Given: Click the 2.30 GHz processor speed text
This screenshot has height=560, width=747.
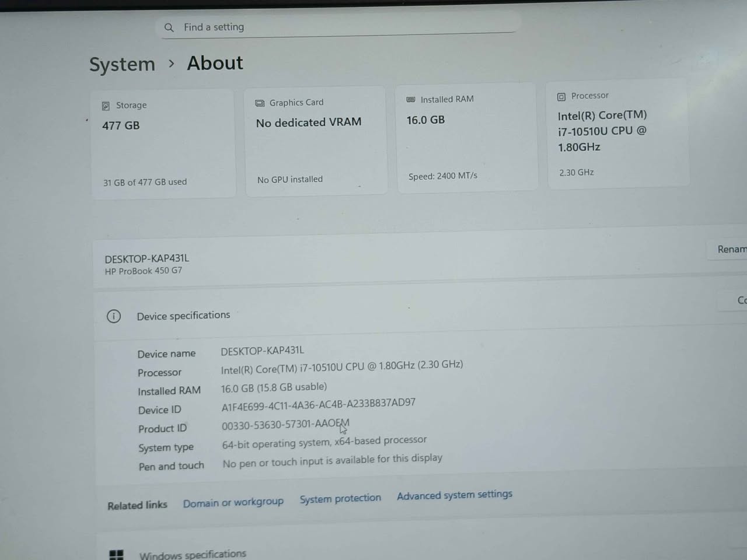Looking at the screenshot, I should coord(577,173).
